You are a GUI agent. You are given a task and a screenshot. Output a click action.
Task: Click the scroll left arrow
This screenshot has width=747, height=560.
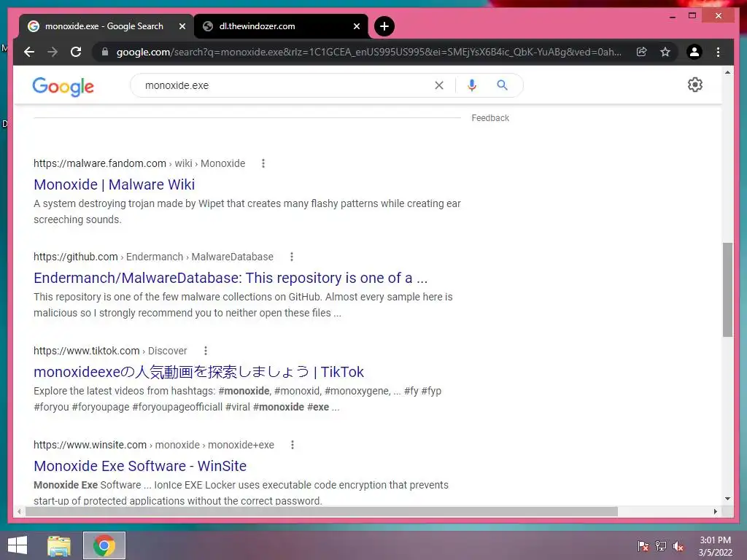click(19, 511)
